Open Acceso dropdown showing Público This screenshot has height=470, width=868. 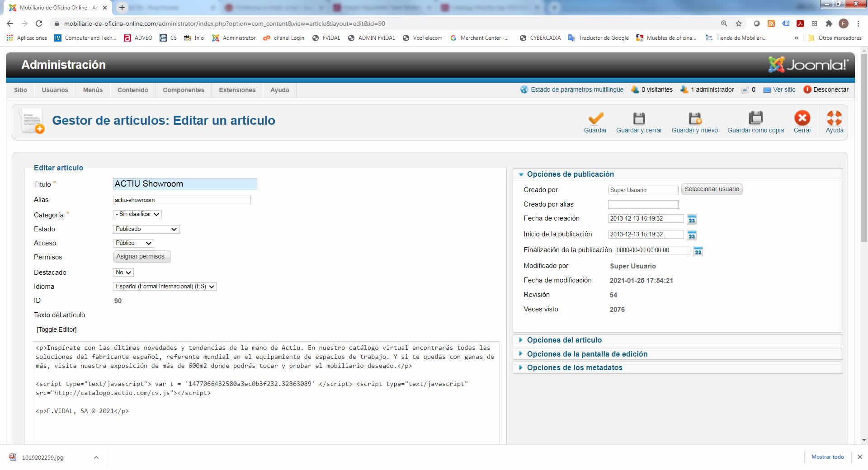[x=133, y=243]
